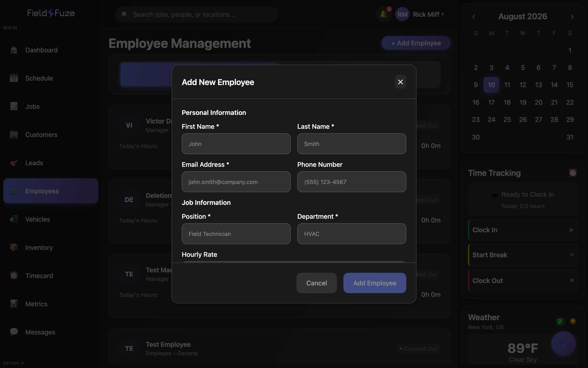Click the Test Employee name
Viewport: 588px width, 368px height.
coord(168,344)
